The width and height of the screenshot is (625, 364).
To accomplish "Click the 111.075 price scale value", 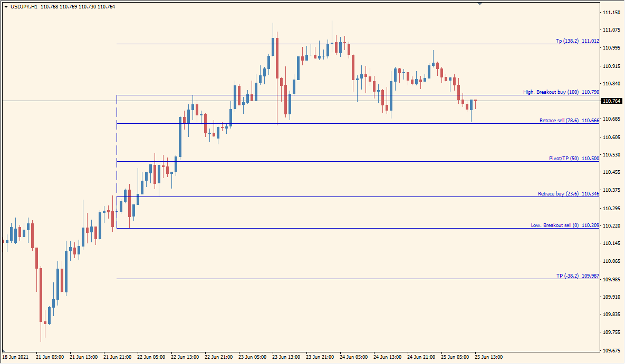I will pos(611,30).
